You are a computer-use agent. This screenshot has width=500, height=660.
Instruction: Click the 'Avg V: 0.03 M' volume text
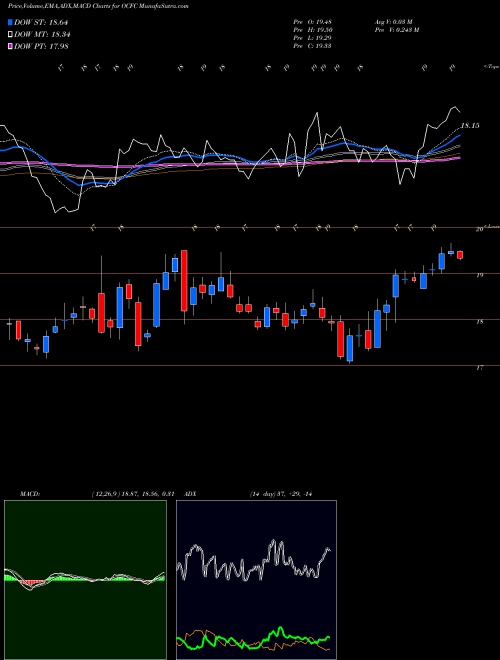point(394,22)
